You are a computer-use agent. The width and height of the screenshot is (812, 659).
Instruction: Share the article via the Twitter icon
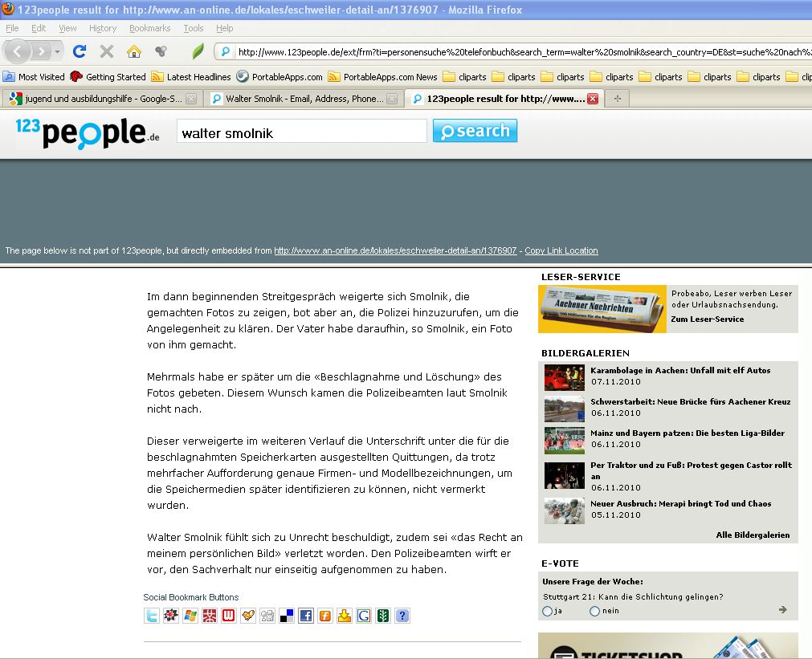point(150,615)
